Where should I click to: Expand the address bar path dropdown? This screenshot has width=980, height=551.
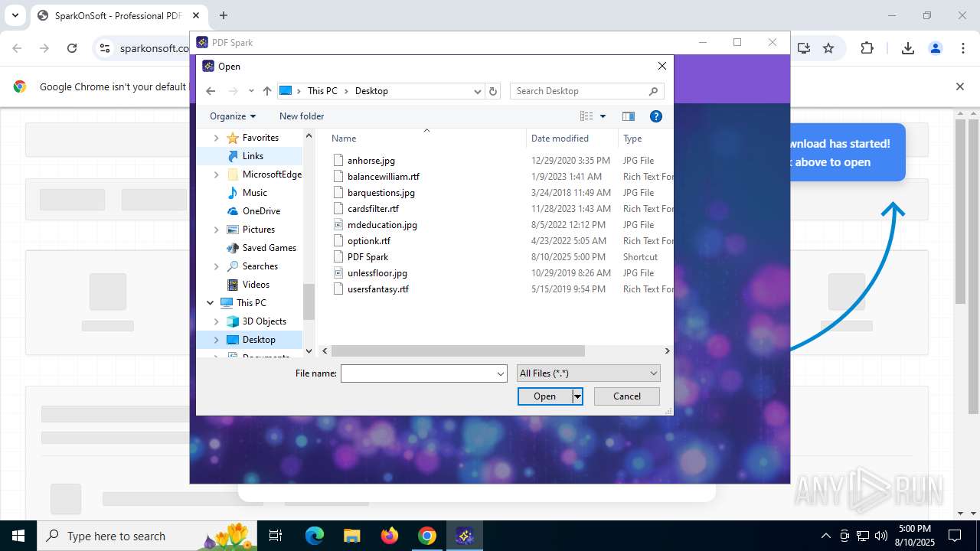coord(478,91)
